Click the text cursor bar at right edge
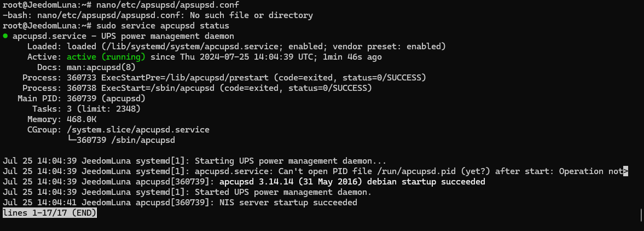Screen dimensions: 644x231 [641, 213]
